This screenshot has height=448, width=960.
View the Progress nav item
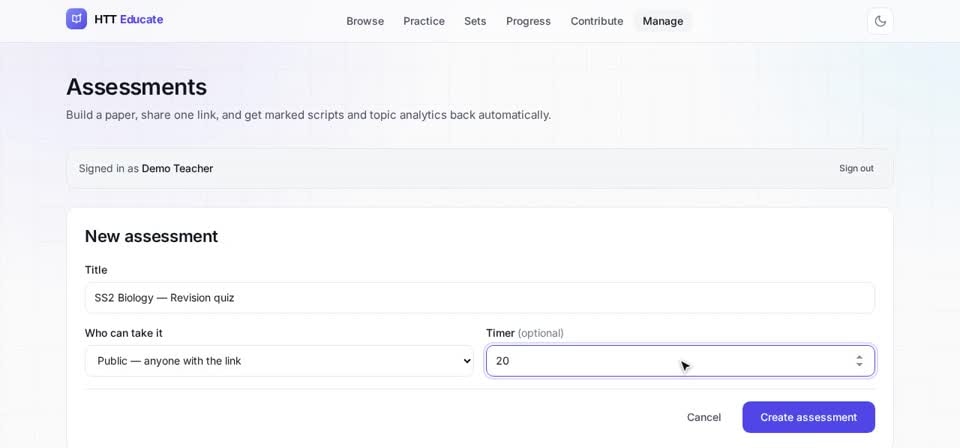[x=528, y=21]
